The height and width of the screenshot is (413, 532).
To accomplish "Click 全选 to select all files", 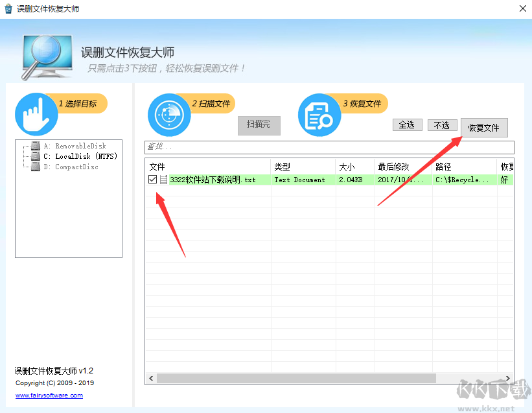I will coord(408,124).
